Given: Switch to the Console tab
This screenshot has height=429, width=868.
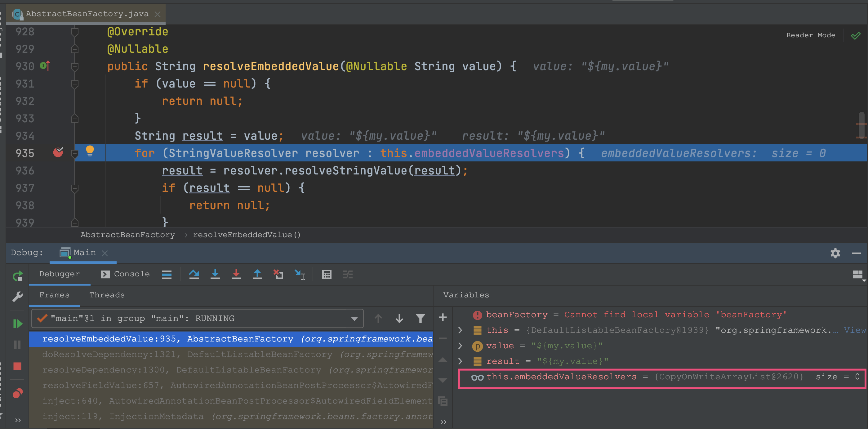Looking at the screenshot, I should tap(125, 274).
